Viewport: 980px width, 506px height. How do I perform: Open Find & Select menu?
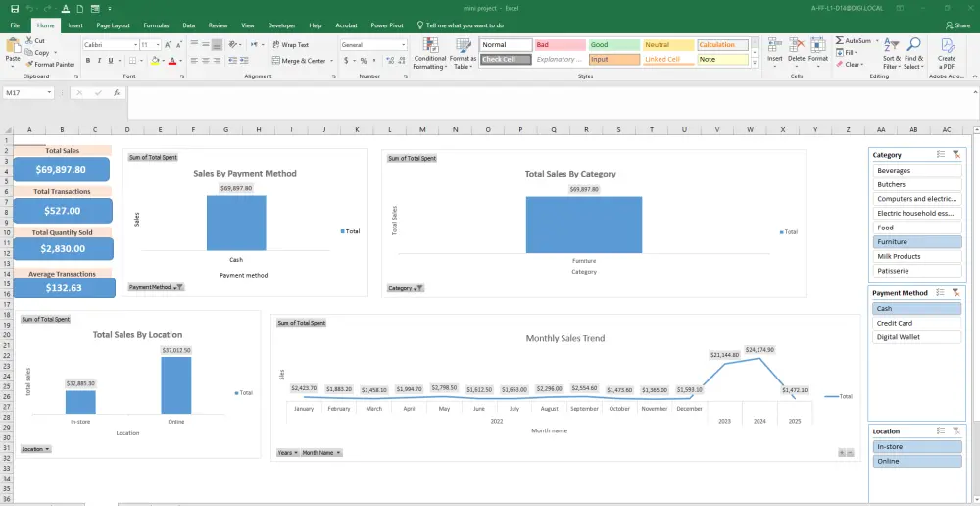point(913,54)
